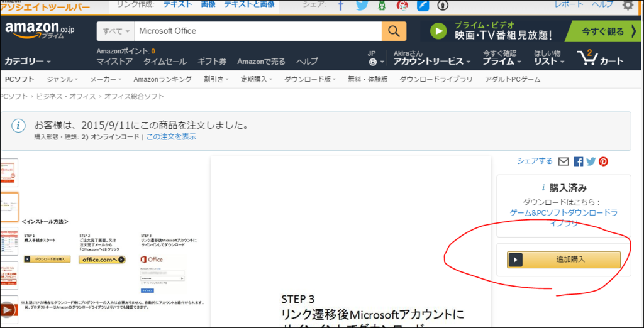The width and height of the screenshot is (644, 328).
Task: Expand the ダウンロード版 submenu
Action: 310,80
